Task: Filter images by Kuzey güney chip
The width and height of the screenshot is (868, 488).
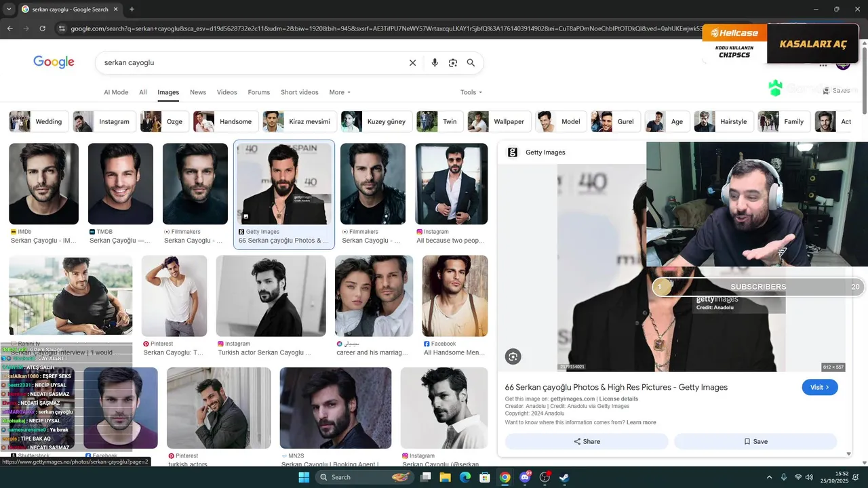Action: coord(376,121)
